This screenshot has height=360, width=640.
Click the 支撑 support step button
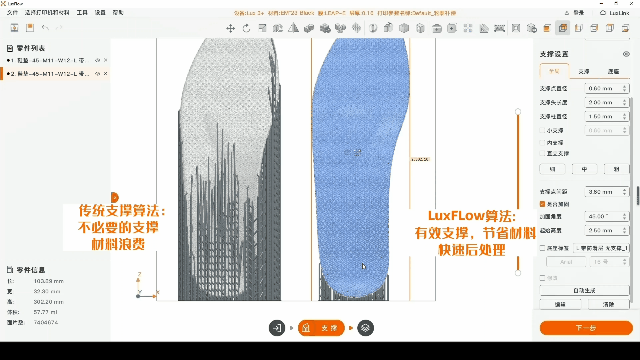(321, 328)
